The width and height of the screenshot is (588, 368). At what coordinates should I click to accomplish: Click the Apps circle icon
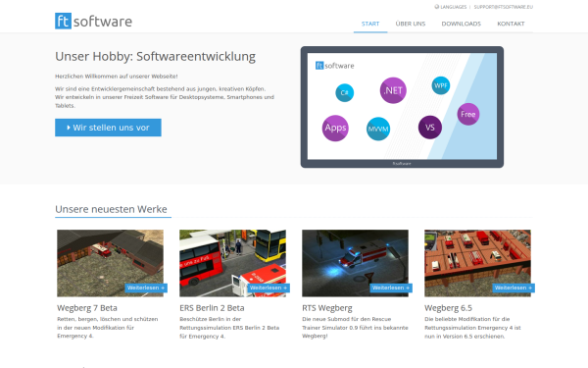point(335,128)
